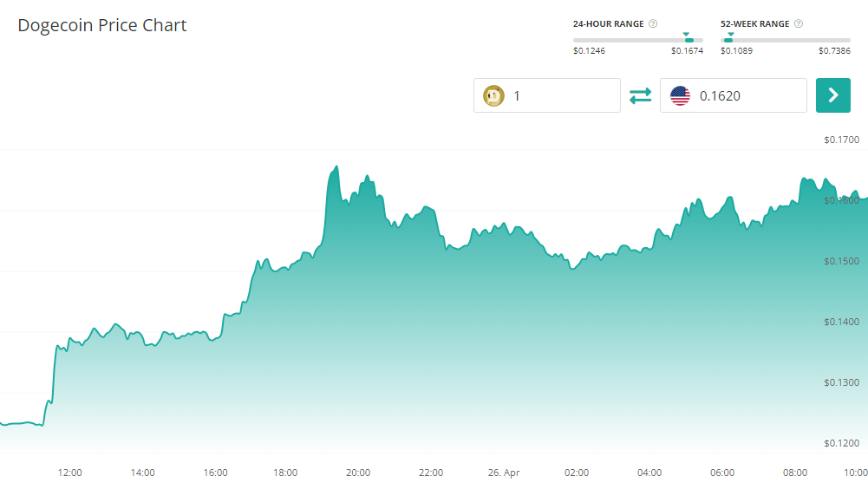Click the 24-hour range slider bar
This screenshot has width=868, height=489.
[638, 40]
